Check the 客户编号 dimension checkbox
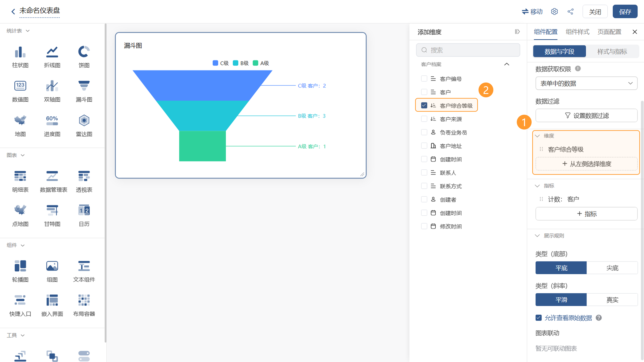Image resolution: width=644 pixels, height=362 pixels. tap(424, 79)
